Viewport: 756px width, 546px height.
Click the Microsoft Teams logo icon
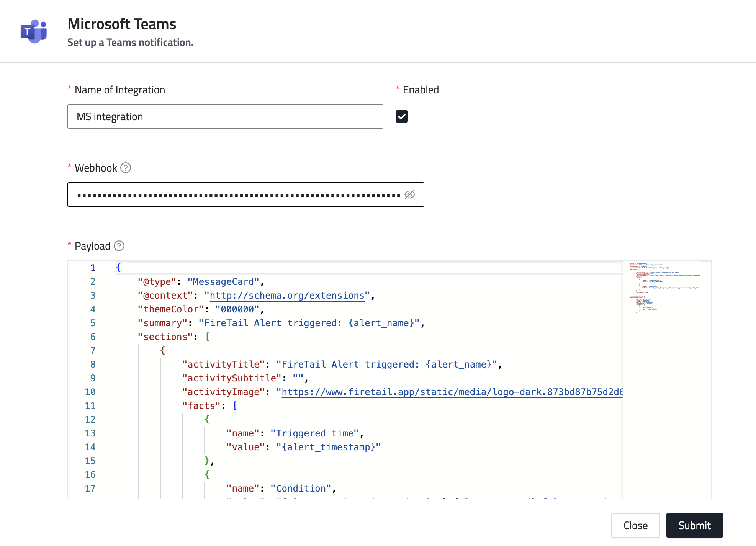34,31
